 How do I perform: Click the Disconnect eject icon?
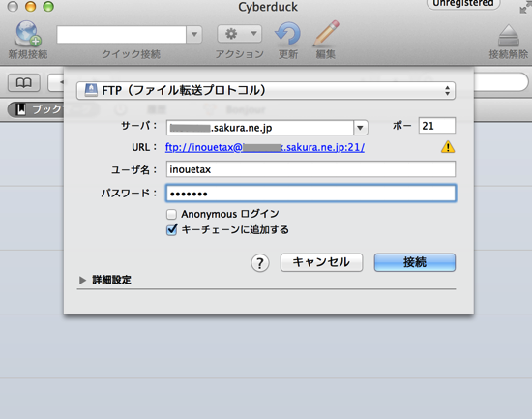[x=508, y=35]
